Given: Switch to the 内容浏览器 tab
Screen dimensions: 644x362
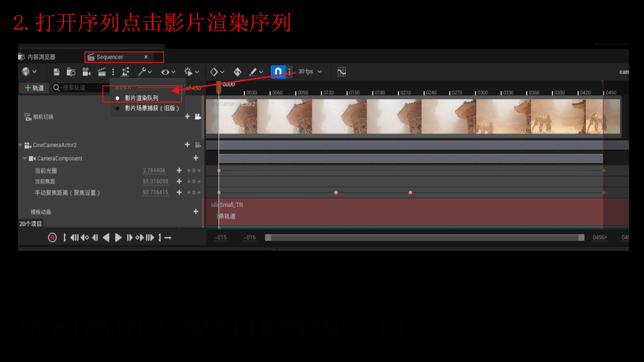Looking at the screenshot, I should 37,57.
